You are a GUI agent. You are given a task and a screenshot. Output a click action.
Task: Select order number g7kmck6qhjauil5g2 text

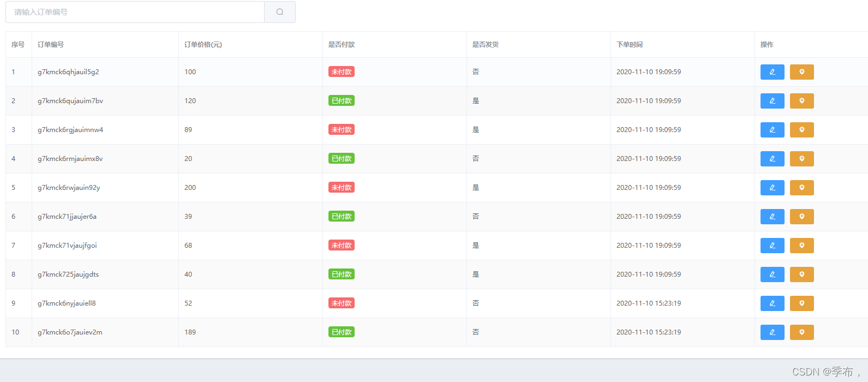[x=68, y=72]
